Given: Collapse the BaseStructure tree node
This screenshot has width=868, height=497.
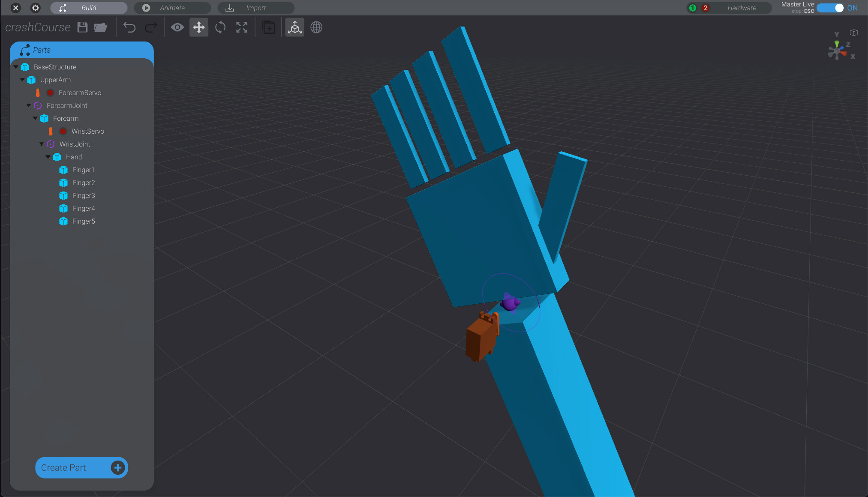Looking at the screenshot, I should tap(16, 67).
